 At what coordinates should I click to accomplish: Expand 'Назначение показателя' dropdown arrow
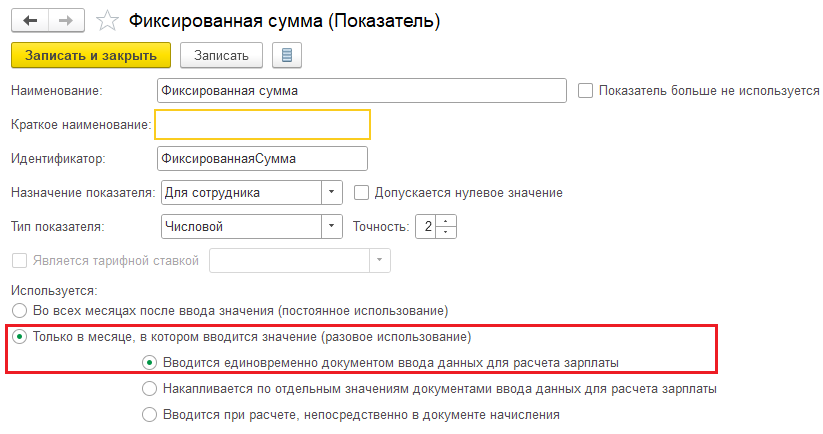331,193
